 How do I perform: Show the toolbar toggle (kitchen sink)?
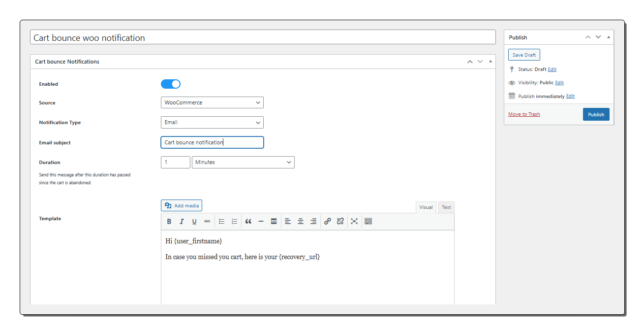coord(368,222)
